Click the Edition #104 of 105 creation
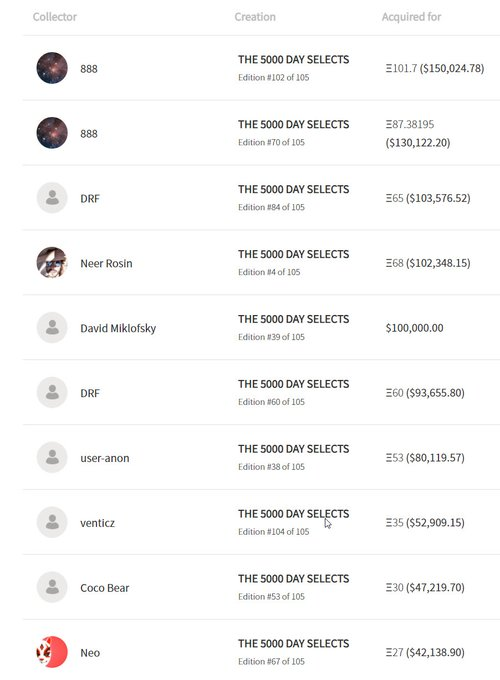The height and width of the screenshot is (680, 500). [x=274, y=532]
